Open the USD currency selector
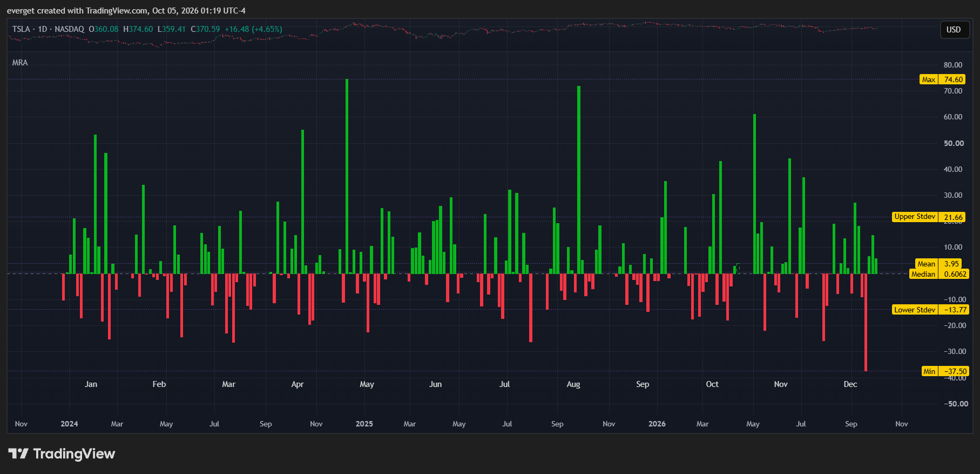The width and height of the screenshot is (980, 474). 954,30
